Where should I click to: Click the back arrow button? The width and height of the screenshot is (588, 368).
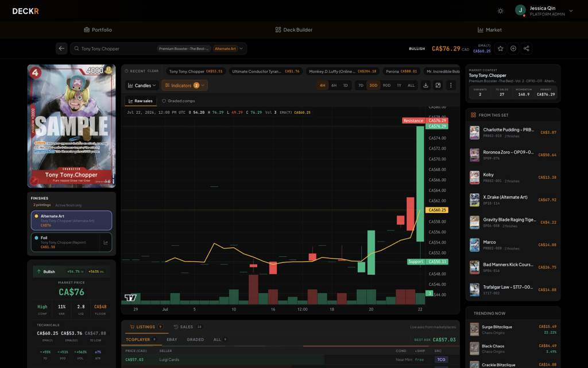coord(61,48)
